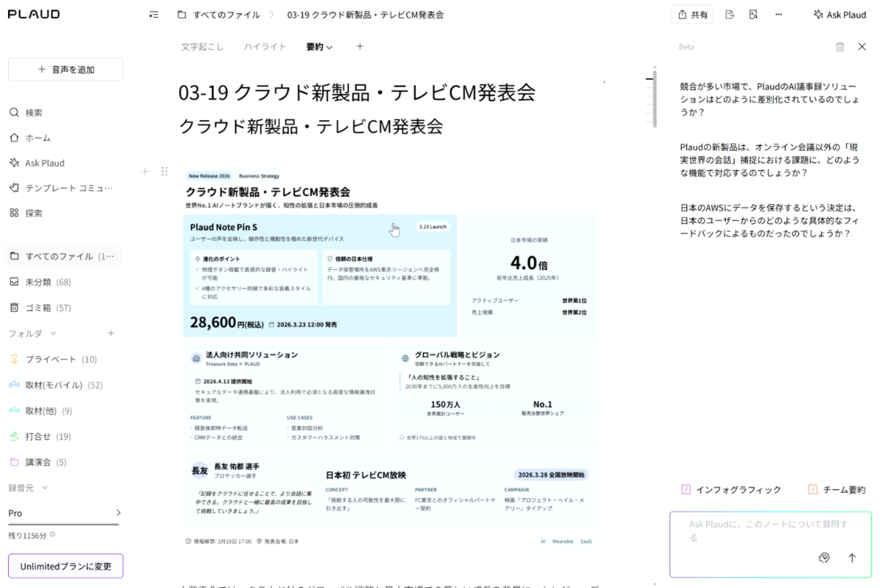Open the プライベート (10) folder
The width and height of the screenshot is (880, 588).
point(62,359)
